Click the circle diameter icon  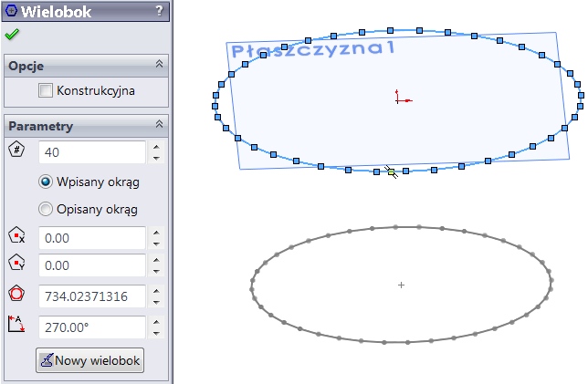(16, 294)
